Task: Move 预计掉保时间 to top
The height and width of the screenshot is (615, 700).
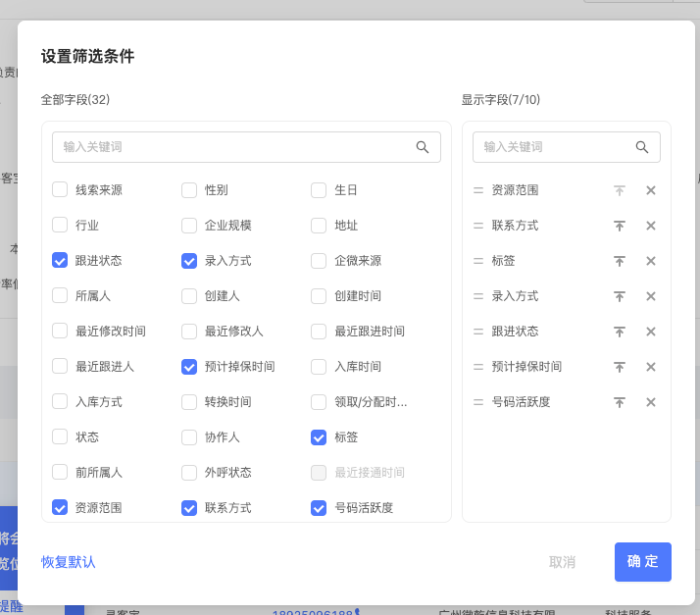Action: (x=620, y=367)
